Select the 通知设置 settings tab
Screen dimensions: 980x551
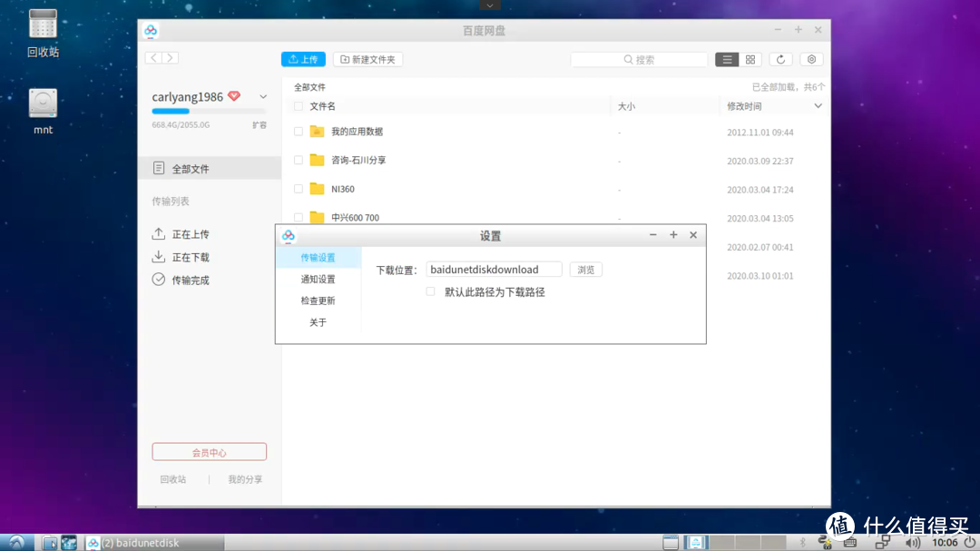click(x=318, y=279)
